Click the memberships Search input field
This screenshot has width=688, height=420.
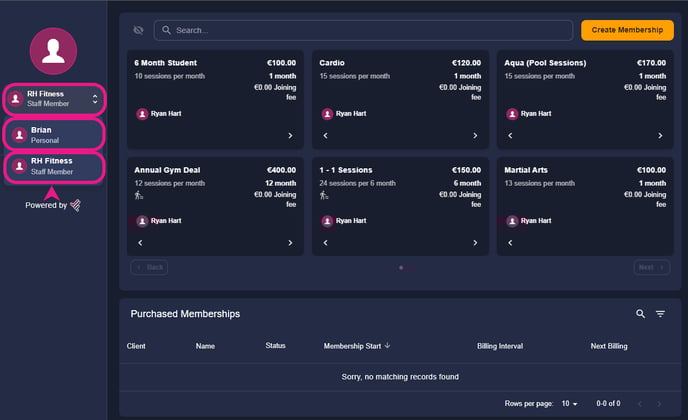(363, 30)
